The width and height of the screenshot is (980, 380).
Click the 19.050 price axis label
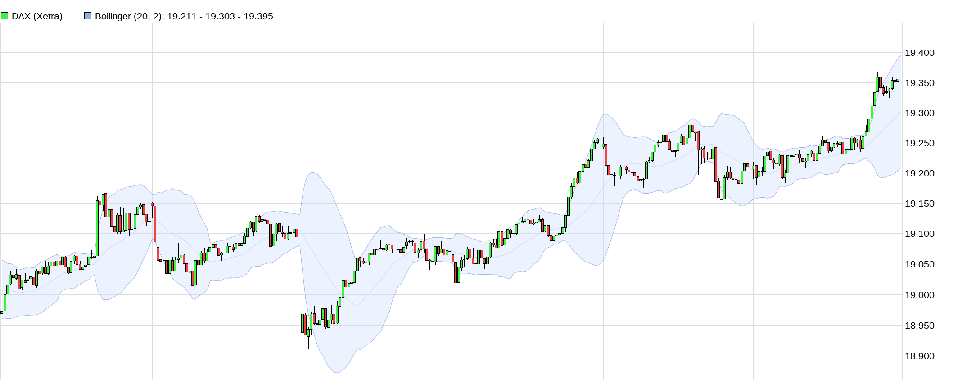[919, 264]
